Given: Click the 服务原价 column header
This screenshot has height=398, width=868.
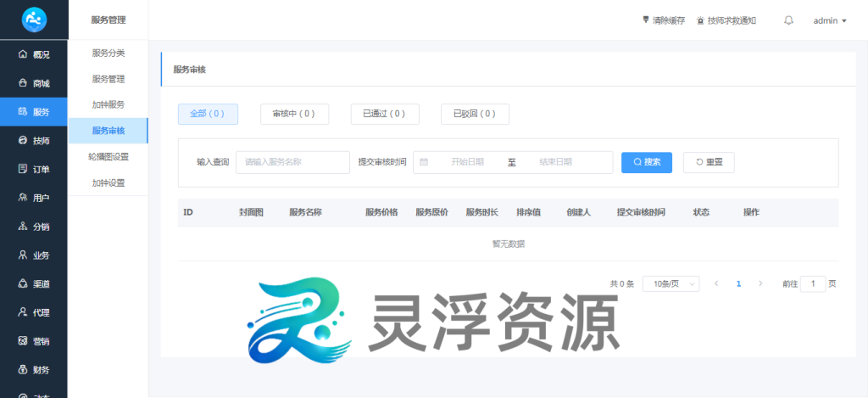Looking at the screenshot, I should (x=431, y=212).
